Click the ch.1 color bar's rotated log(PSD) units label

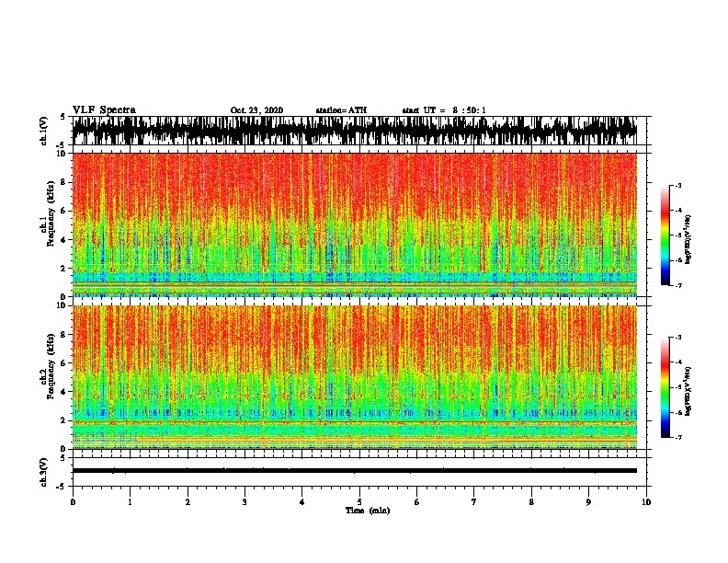(688, 239)
